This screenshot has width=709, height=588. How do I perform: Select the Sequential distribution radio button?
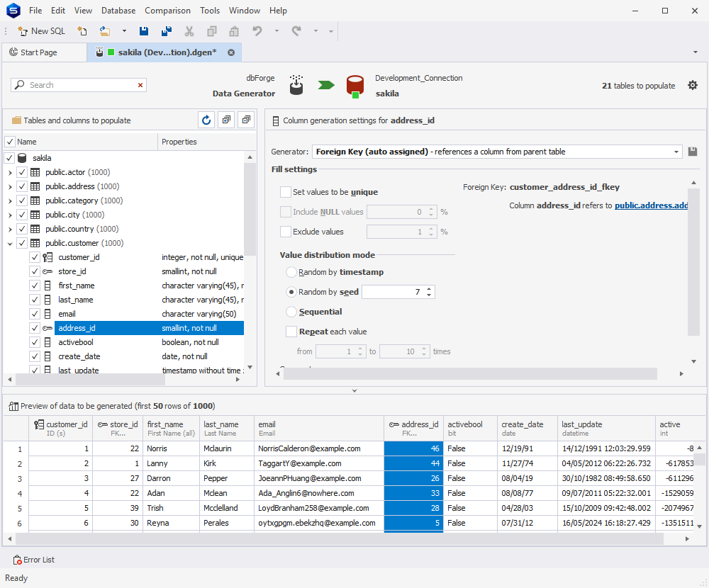[x=291, y=312]
